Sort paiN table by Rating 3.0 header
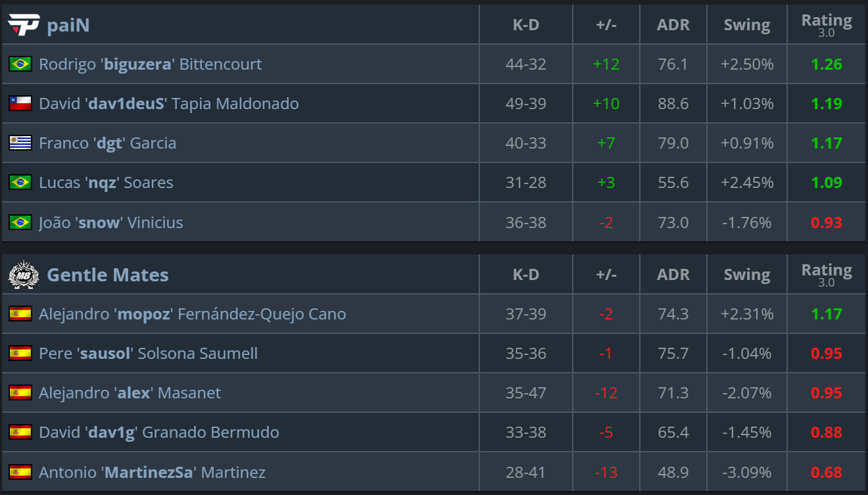868x495 pixels. point(827,25)
